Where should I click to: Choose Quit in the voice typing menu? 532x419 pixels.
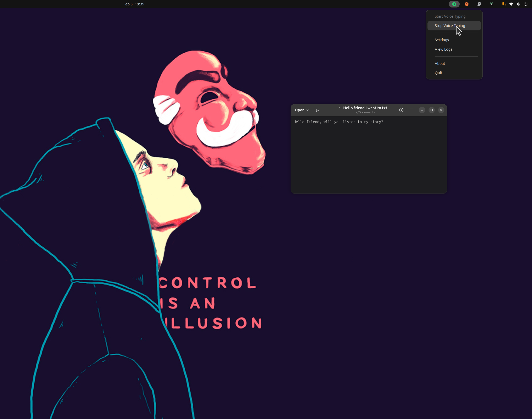click(x=454, y=73)
